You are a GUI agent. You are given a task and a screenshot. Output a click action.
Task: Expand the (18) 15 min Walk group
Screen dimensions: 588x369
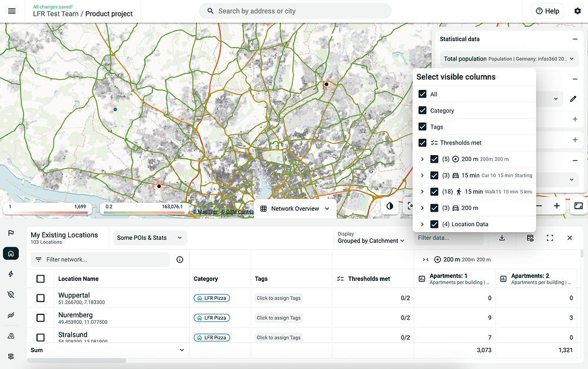[422, 192]
